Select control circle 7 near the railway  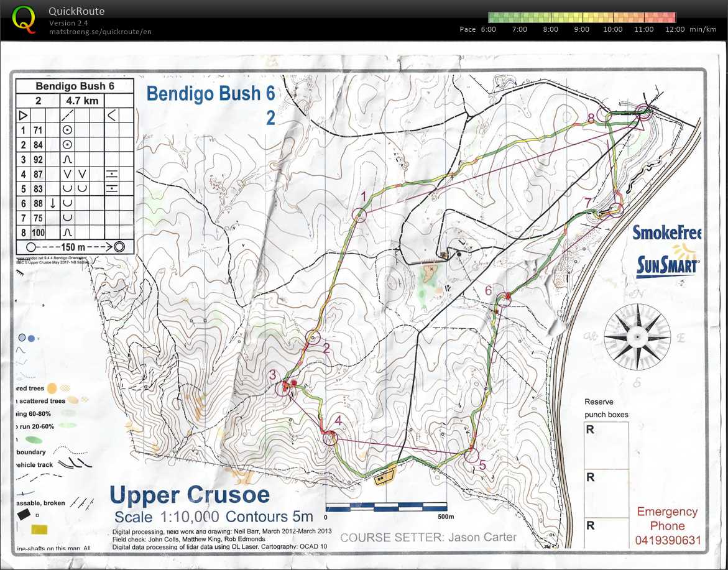click(615, 209)
